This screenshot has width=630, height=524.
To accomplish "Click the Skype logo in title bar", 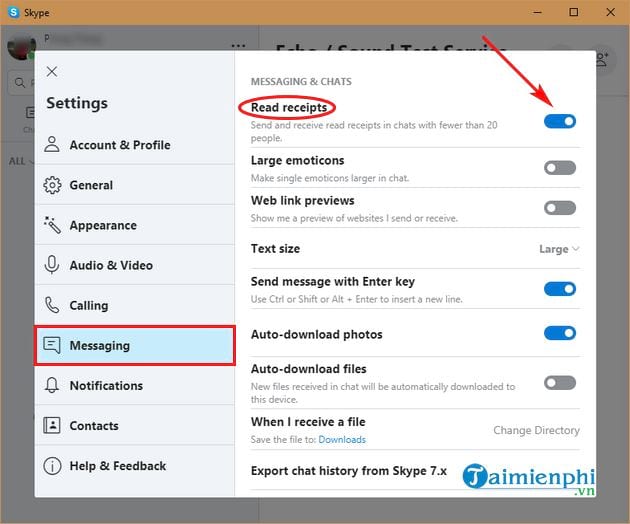I will [x=14, y=12].
